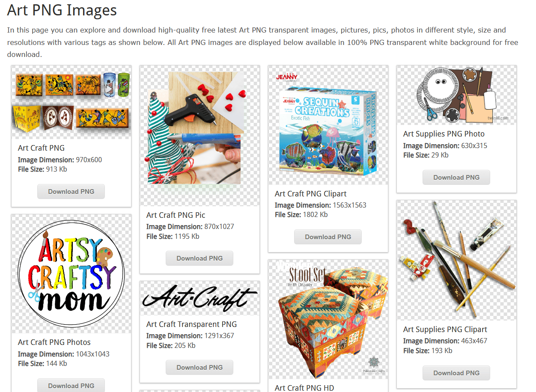Open the Stool Set with Drawer image
536x392 pixels.
328,319
